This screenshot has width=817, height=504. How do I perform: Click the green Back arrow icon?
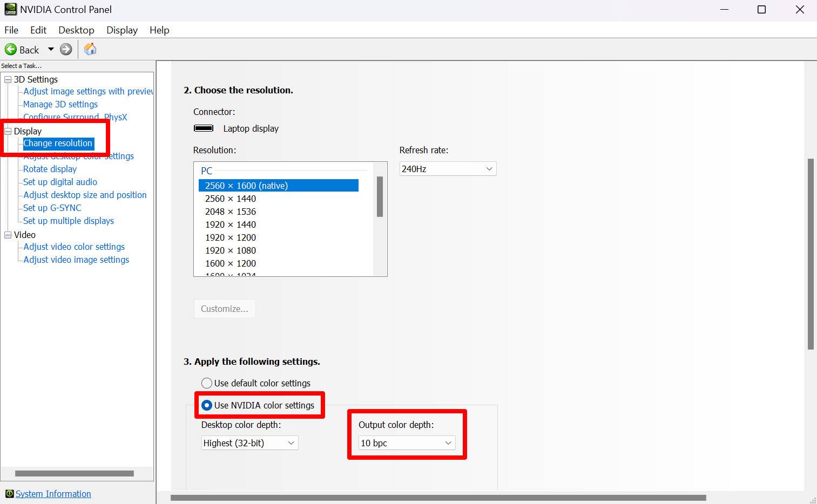(x=11, y=50)
